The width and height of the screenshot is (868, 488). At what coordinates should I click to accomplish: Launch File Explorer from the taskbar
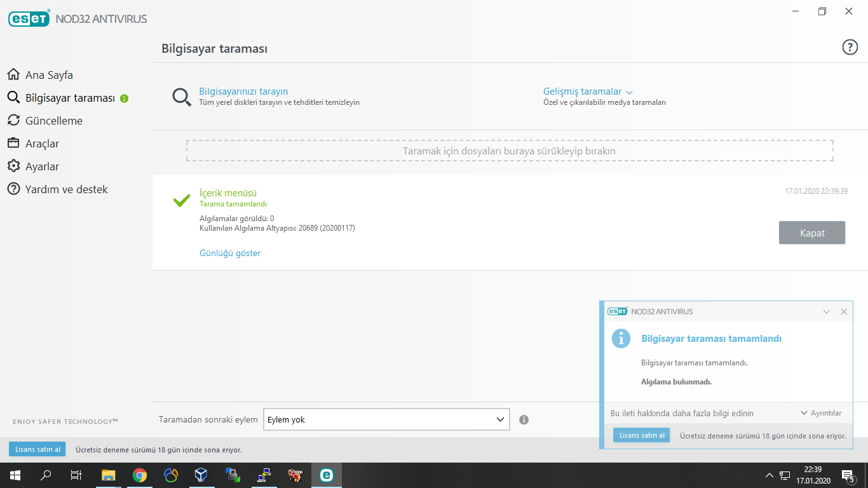tap(109, 475)
